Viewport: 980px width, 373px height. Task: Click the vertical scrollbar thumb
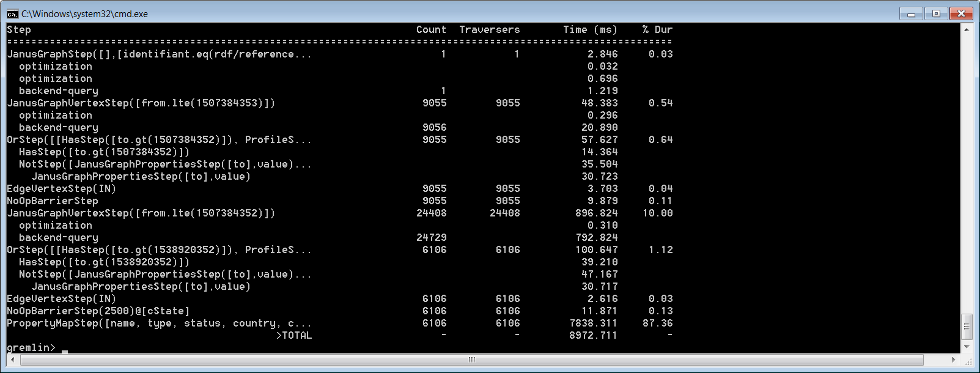point(967,327)
